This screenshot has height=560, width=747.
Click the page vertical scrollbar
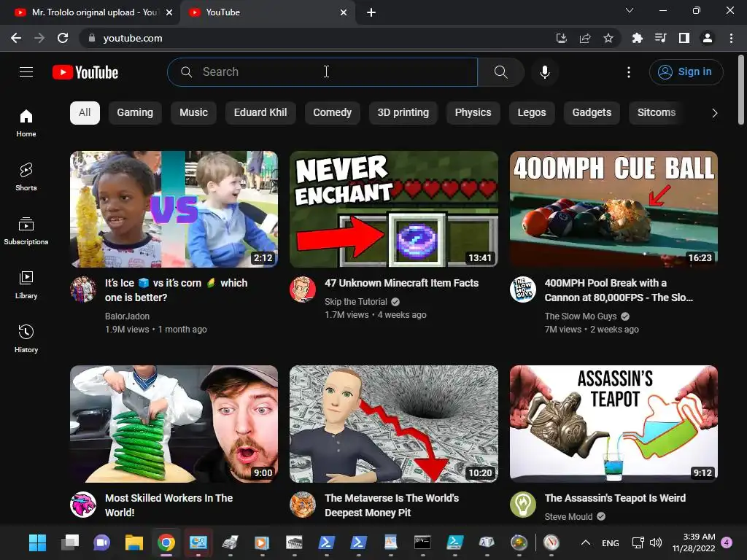(741, 90)
